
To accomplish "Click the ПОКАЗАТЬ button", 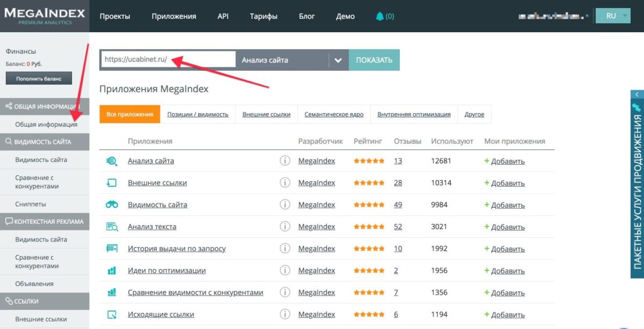I will [374, 60].
